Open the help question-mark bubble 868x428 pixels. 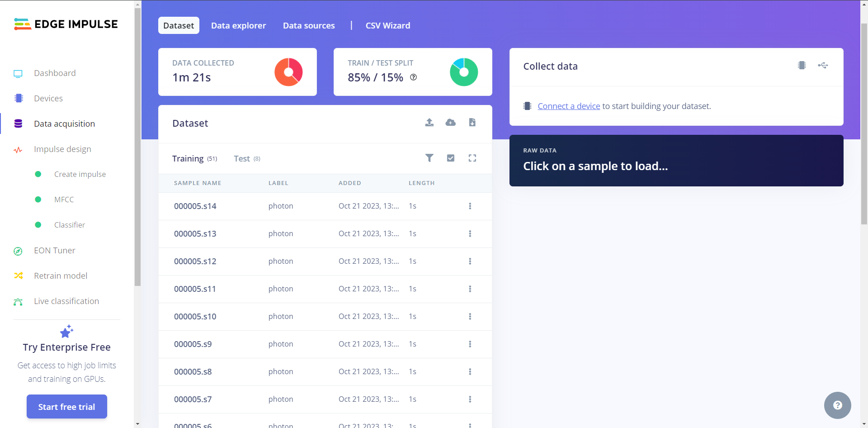(x=837, y=405)
